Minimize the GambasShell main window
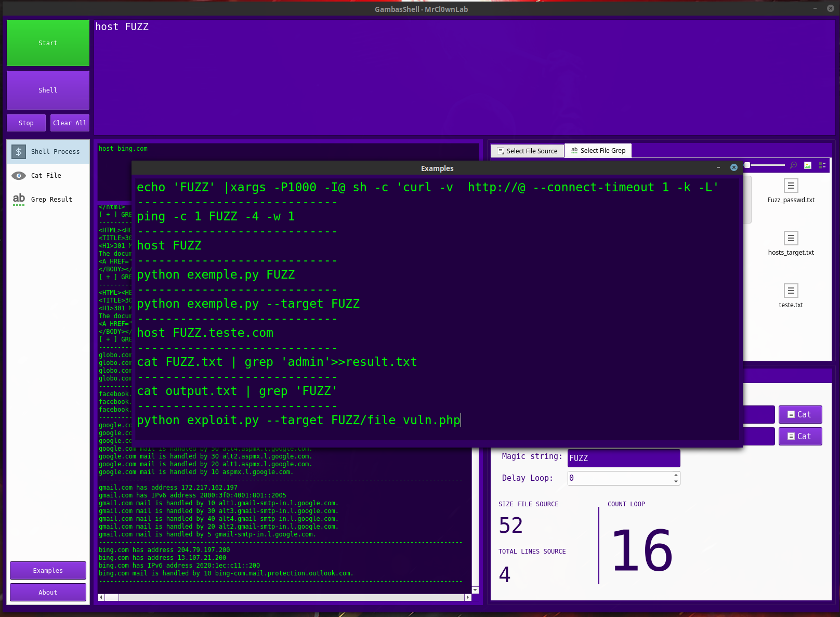This screenshot has width=840, height=617. pos(815,8)
